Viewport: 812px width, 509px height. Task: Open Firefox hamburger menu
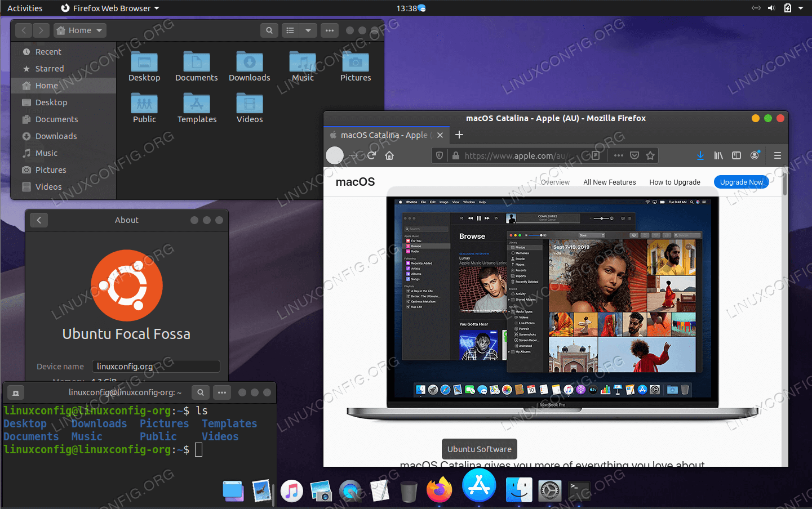coord(778,155)
